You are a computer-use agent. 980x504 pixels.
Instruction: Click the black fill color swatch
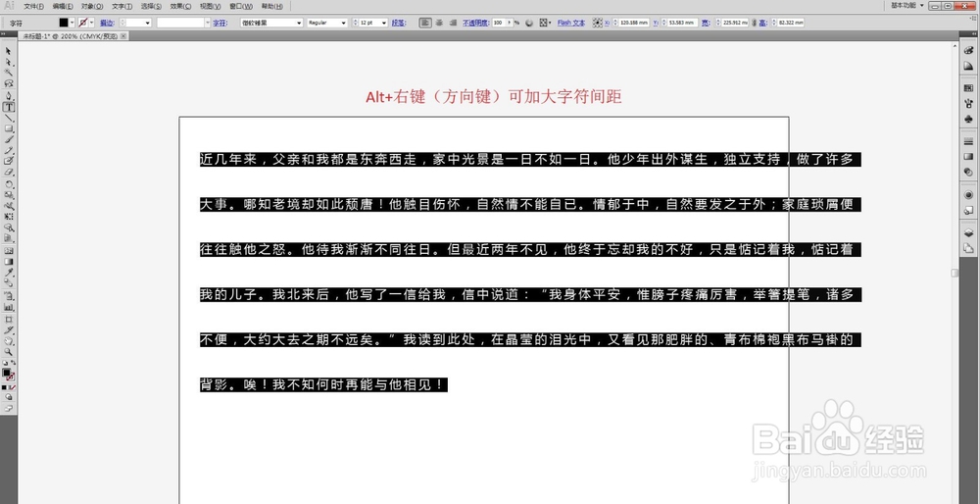point(64,23)
